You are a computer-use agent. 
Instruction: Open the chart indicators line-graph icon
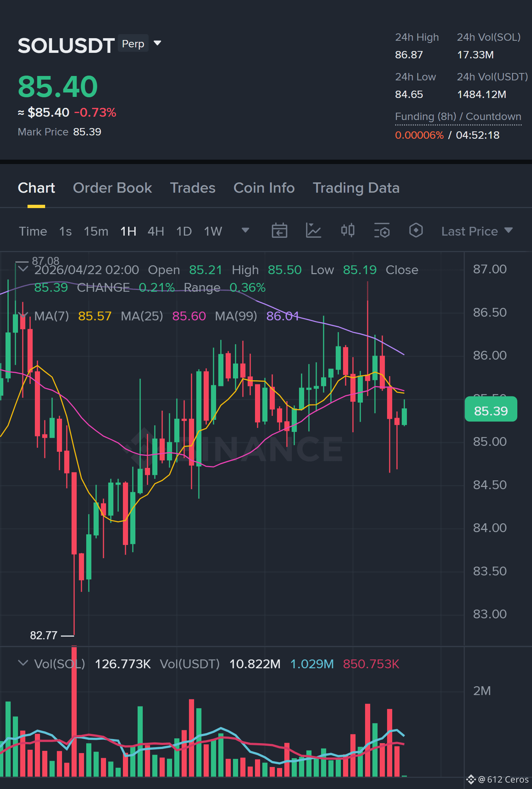(313, 231)
